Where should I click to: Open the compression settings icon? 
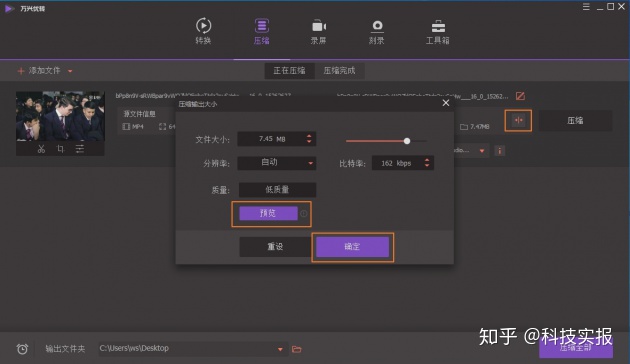(518, 121)
